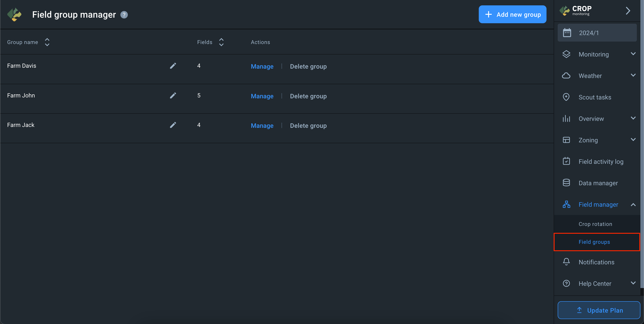Edit the Farm Davis group name with the pencil icon

tap(173, 66)
